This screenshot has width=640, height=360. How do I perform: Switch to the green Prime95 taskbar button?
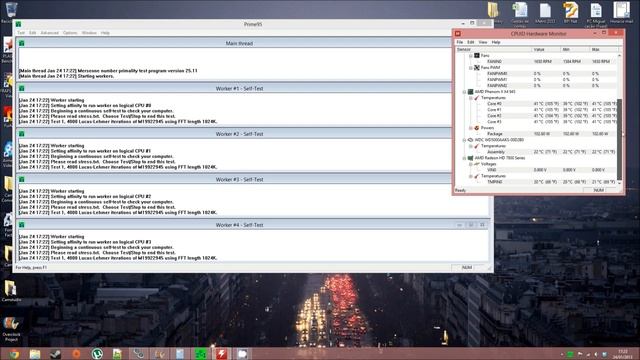pyautogui.click(x=200, y=354)
